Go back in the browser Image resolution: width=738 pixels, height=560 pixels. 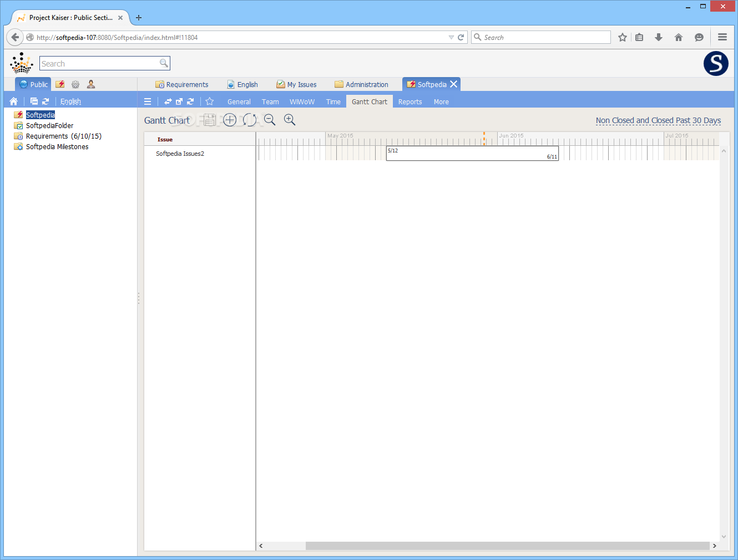tap(15, 37)
